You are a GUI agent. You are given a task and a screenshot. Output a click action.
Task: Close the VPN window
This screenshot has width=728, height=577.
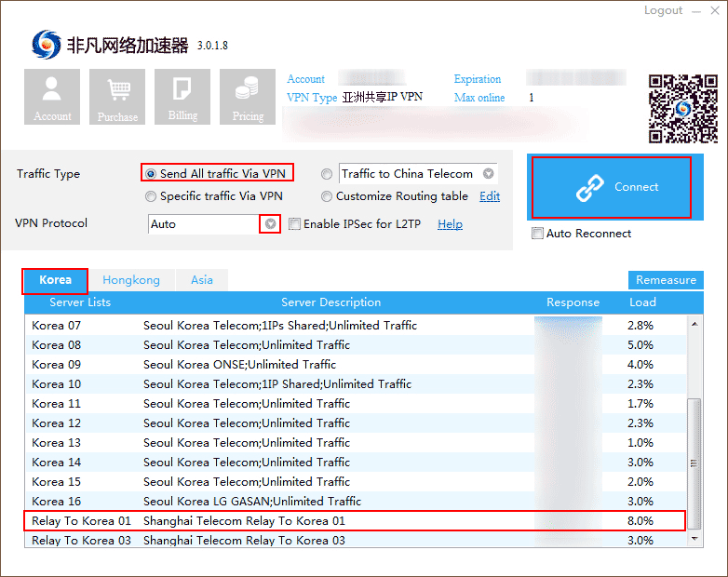[x=715, y=10]
